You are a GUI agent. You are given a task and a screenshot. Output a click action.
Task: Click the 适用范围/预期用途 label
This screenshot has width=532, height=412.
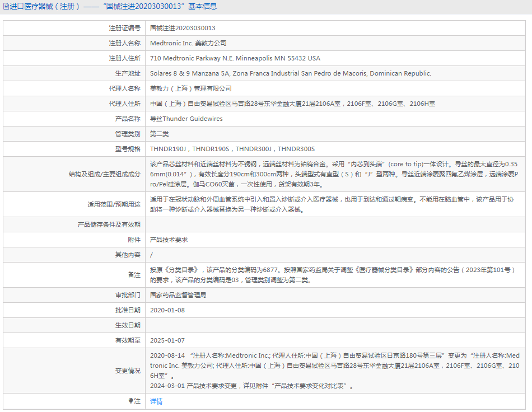pyautogui.click(x=114, y=204)
